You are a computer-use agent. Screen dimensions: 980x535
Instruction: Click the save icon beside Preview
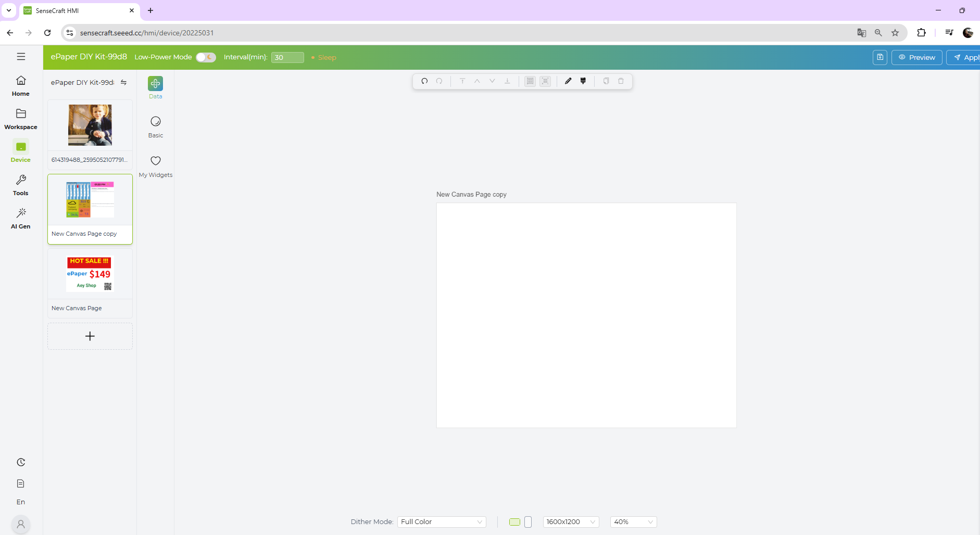pyautogui.click(x=880, y=57)
